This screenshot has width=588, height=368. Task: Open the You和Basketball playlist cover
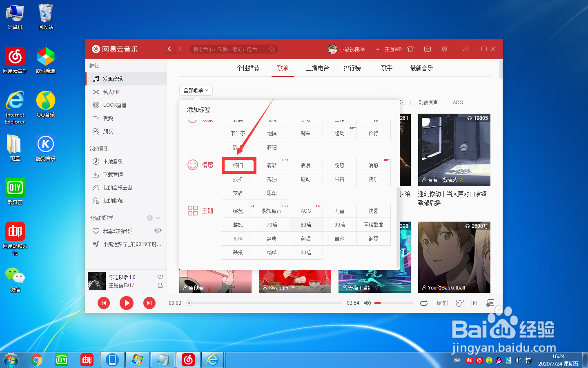point(454,257)
